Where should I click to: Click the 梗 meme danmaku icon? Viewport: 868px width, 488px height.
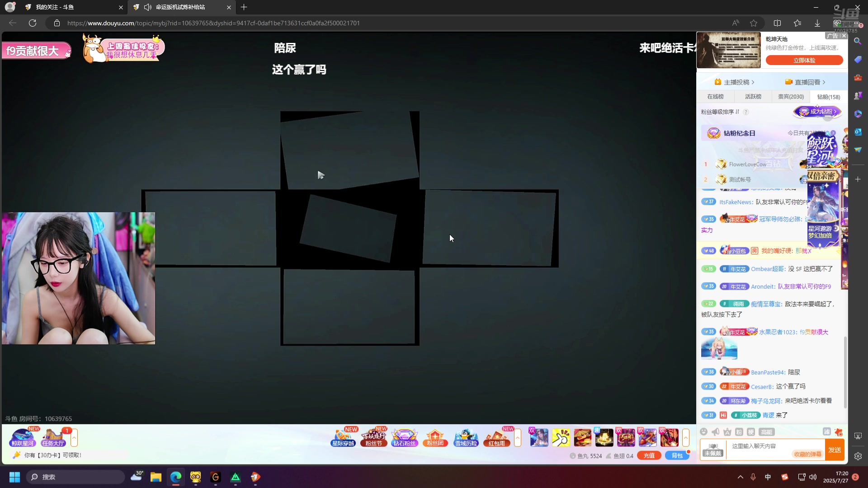(x=751, y=432)
